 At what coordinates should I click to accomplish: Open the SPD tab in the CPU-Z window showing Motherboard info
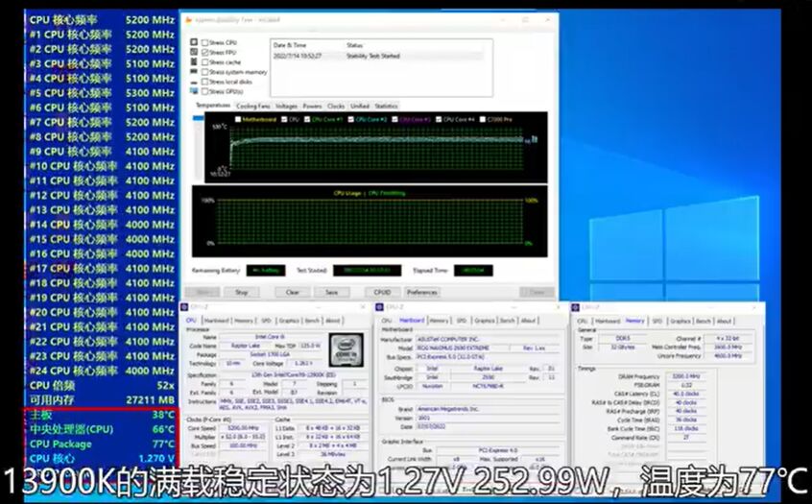pos(462,321)
